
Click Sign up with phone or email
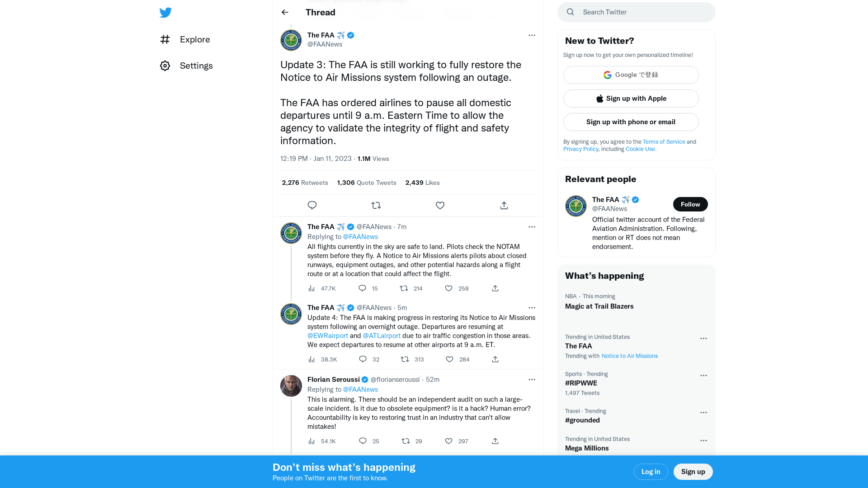(x=631, y=122)
